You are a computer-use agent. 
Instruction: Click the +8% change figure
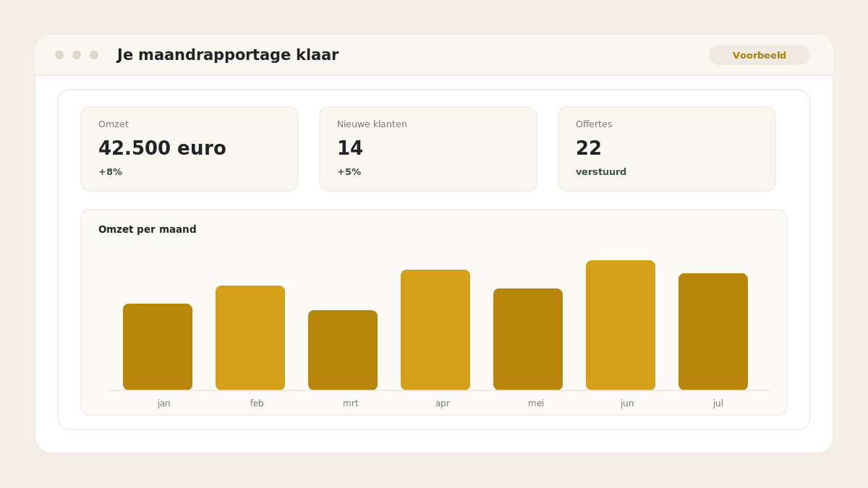click(110, 172)
